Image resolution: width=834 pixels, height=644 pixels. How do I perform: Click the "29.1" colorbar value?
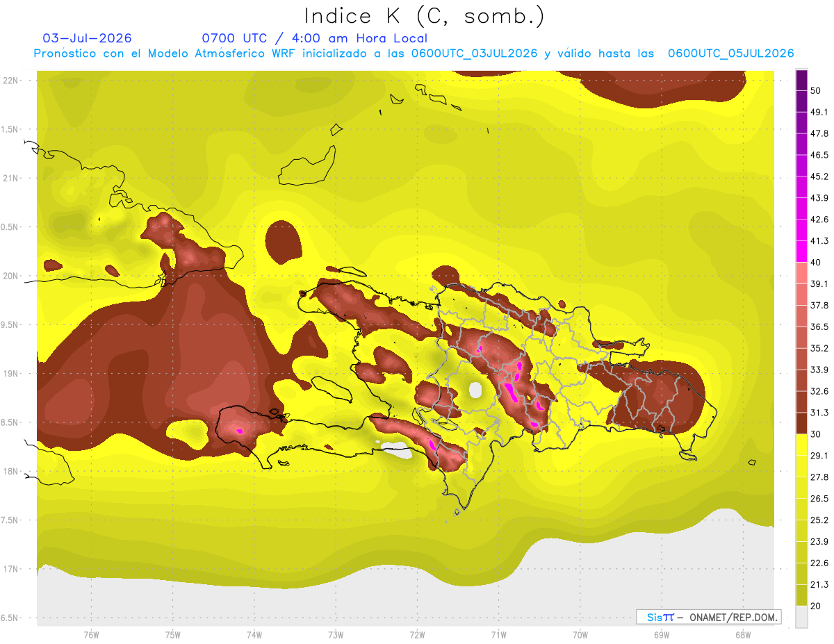coord(819,455)
